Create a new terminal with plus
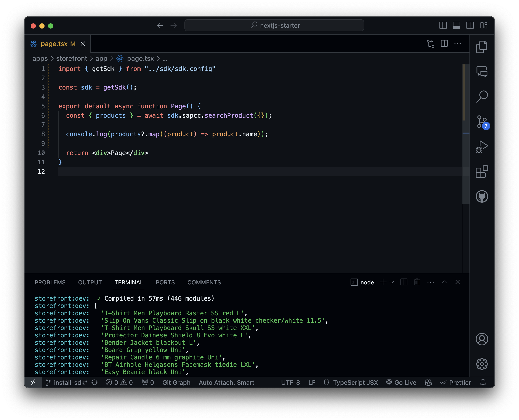The width and height of the screenshot is (519, 420). pos(383,282)
